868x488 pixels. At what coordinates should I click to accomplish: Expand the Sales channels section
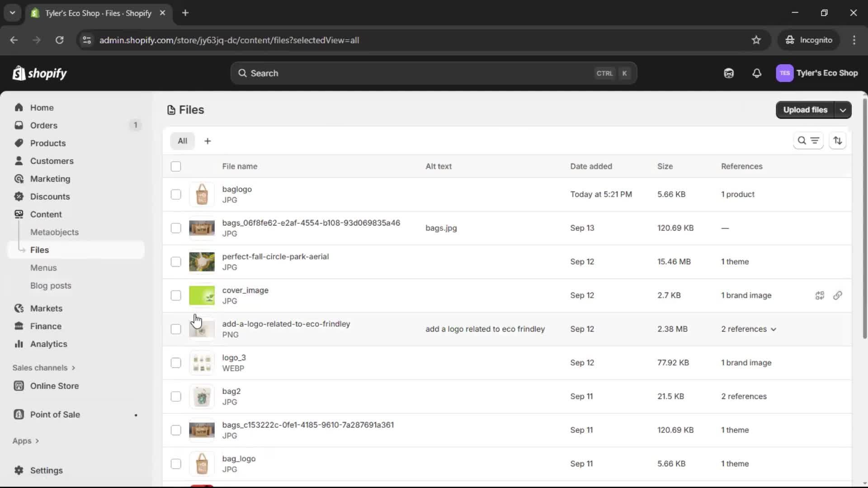tap(43, 367)
